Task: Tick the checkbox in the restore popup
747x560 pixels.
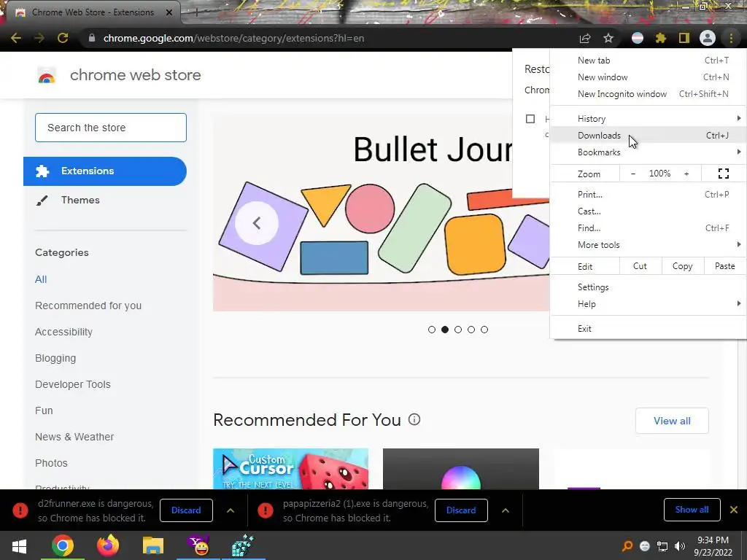Action: [530, 119]
